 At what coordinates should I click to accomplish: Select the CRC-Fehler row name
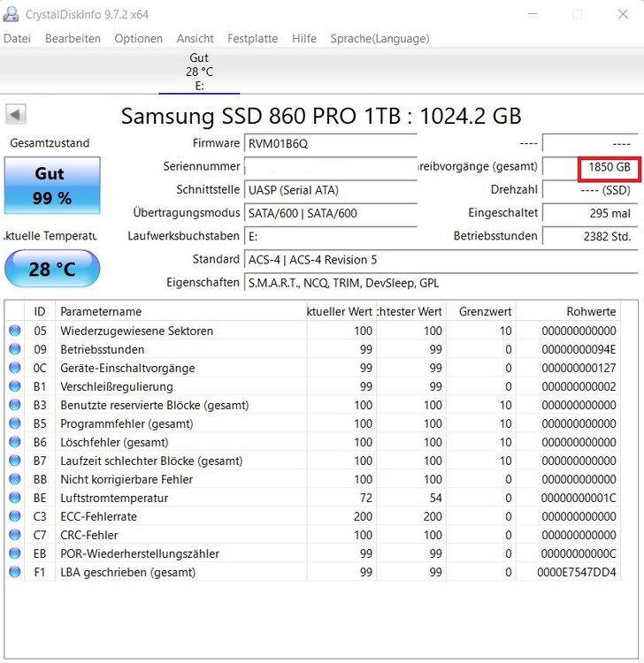[89, 536]
